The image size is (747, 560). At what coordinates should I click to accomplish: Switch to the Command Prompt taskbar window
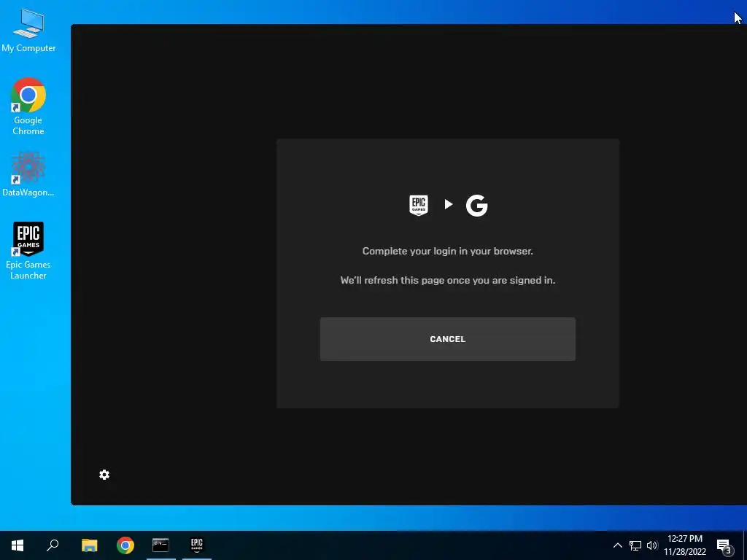[x=160, y=545]
